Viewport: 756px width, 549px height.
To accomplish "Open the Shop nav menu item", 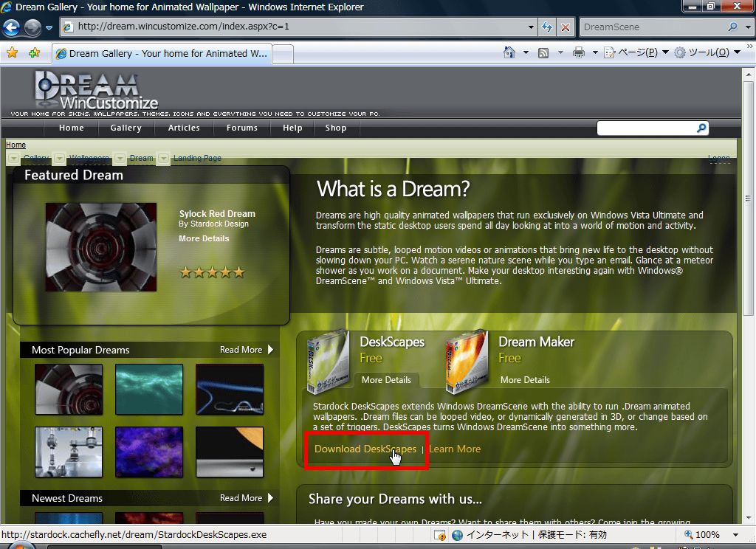I will (x=336, y=128).
